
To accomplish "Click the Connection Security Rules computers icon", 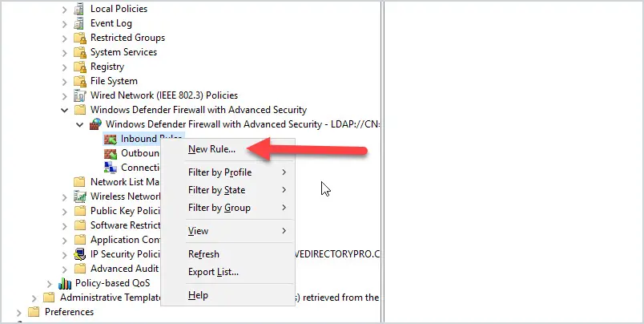I will point(111,168).
